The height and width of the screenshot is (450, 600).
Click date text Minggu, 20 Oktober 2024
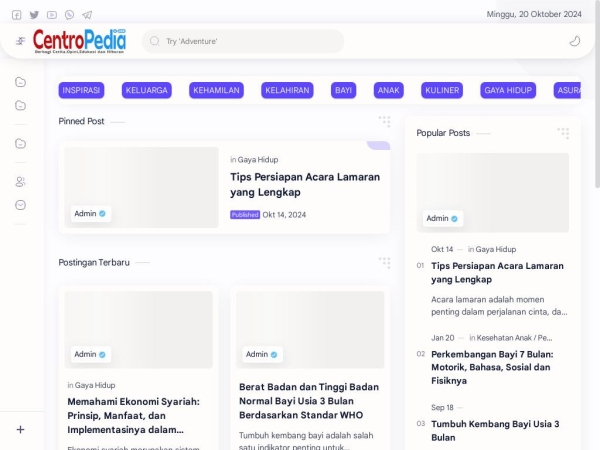click(x=534, y=14)
